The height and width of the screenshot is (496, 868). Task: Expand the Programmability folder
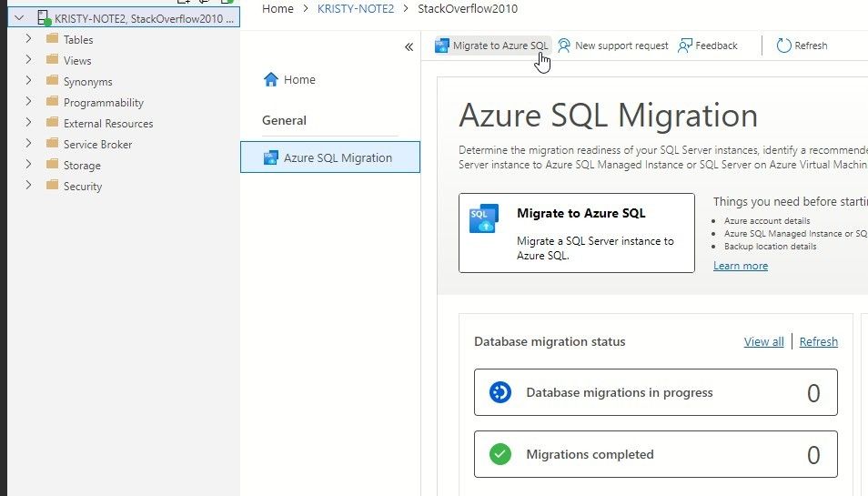(x=29, y=102)
